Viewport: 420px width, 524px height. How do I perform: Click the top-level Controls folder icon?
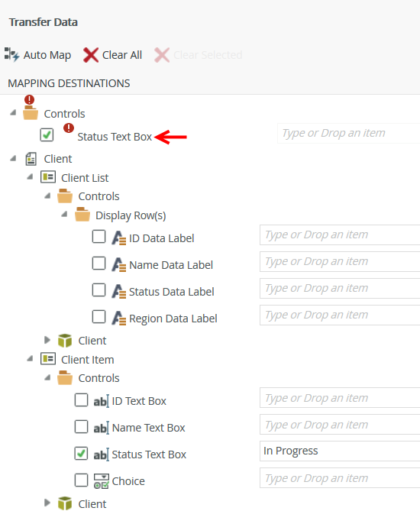coord(31,113)
